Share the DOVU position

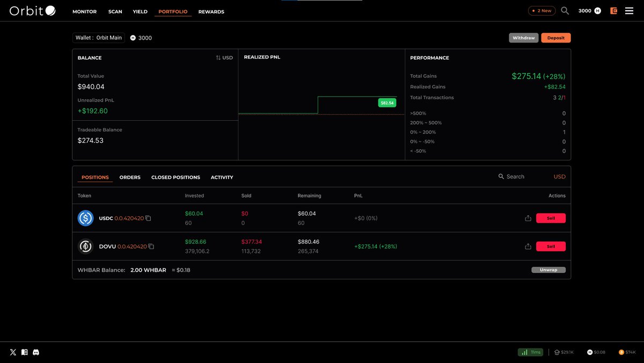click(x=528, y=246)
